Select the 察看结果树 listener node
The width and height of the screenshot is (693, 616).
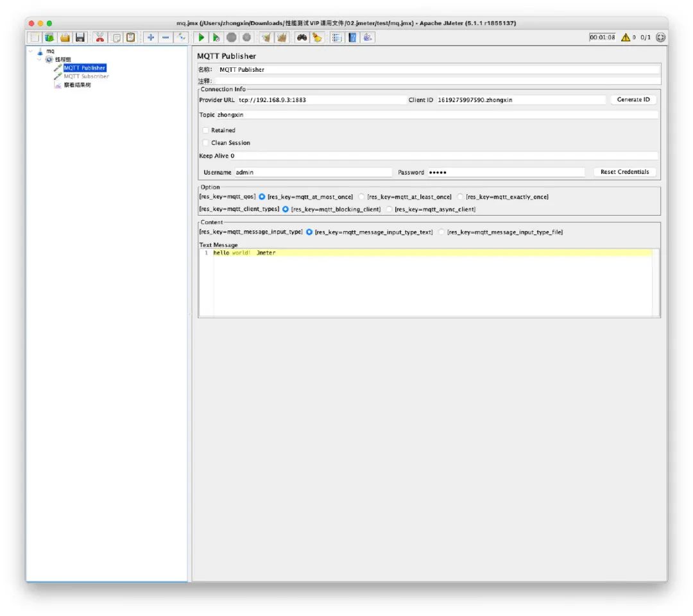[x=78, y=85]
